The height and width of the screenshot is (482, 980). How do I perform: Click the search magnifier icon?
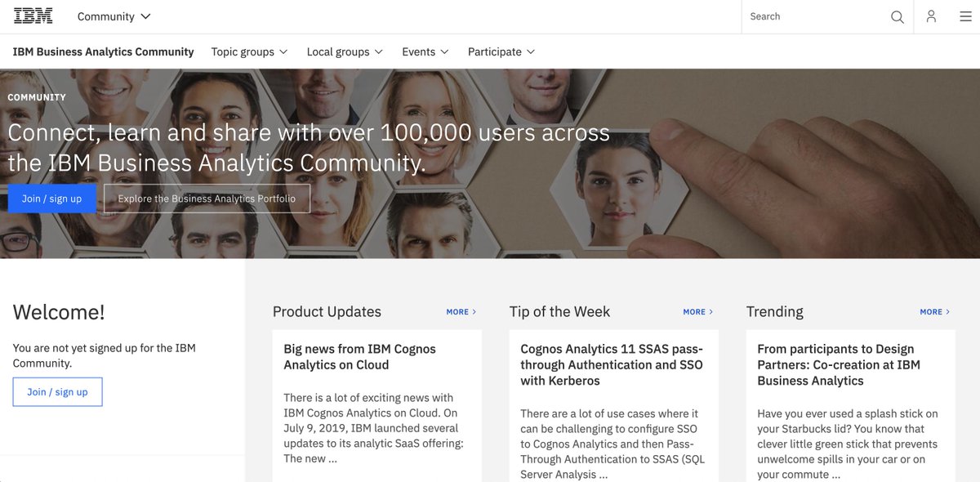[x=898, y=16]
